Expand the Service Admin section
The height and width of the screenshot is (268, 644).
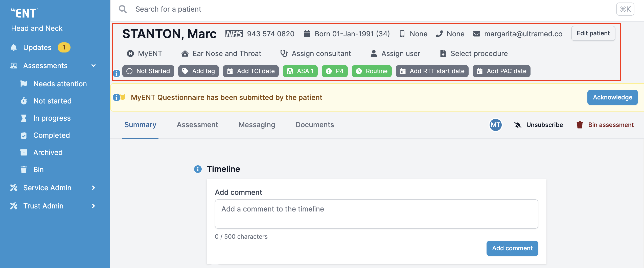pyautogui.click(x=94, y=188)
